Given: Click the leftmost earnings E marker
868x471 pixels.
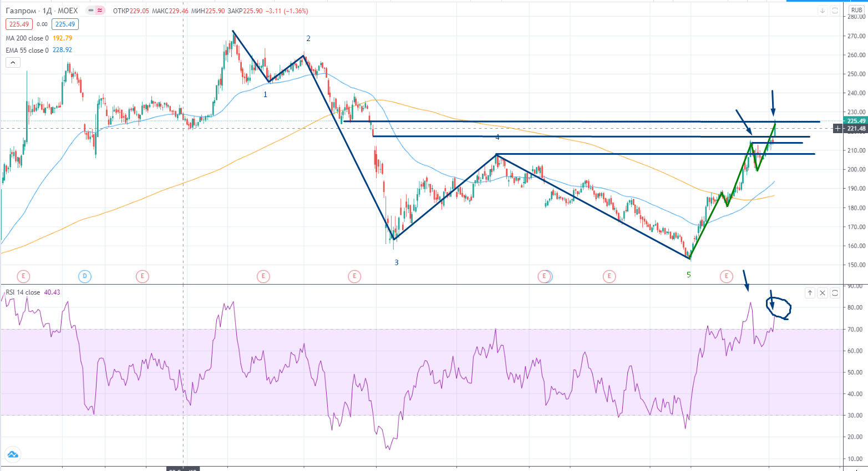Looking at the screenshot, I should coord(23,276).
